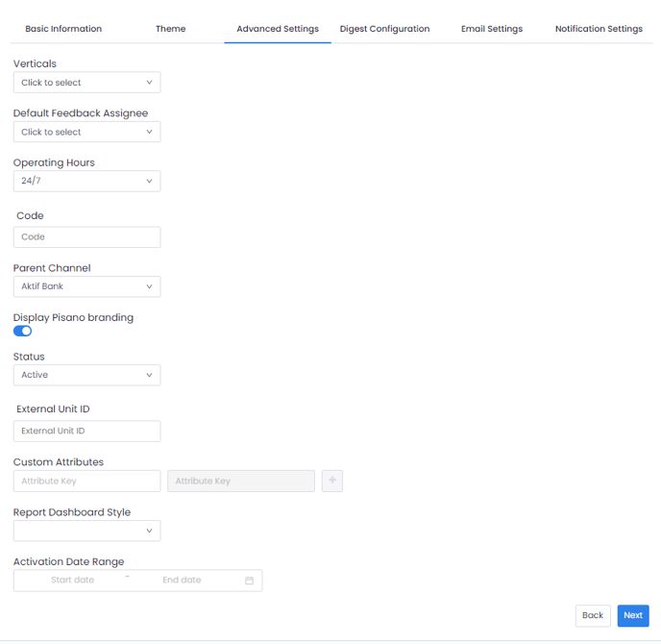Focus the External Unit ID field
This screenshot has height=644, width=661.
[x=86, y=431]
